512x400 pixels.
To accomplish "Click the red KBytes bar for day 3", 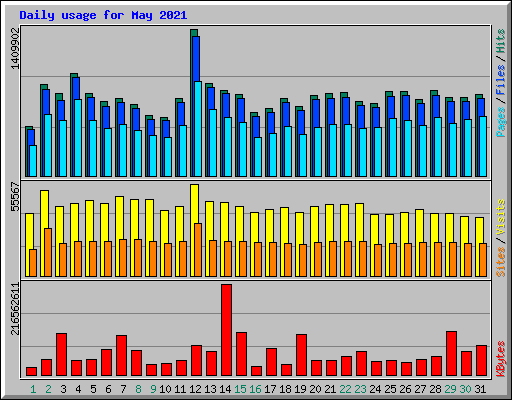I will click(x=61, y=355).
